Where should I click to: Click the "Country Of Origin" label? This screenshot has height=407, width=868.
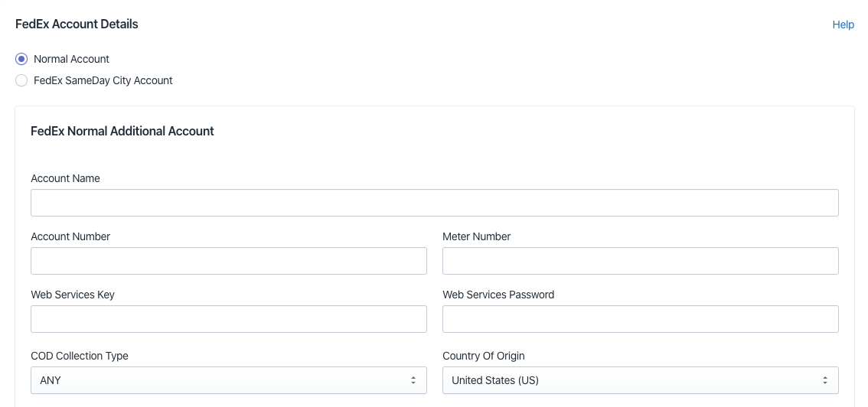(x=484, y=357)
